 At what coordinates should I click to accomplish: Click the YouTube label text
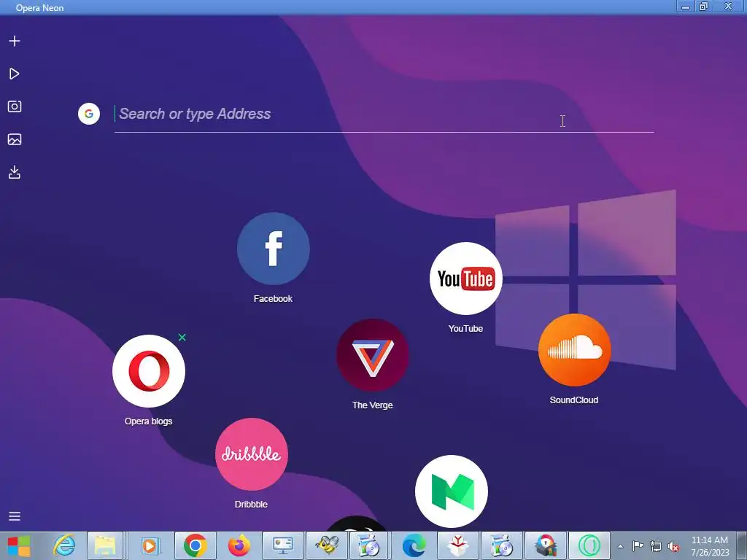[x=465, y=329]
